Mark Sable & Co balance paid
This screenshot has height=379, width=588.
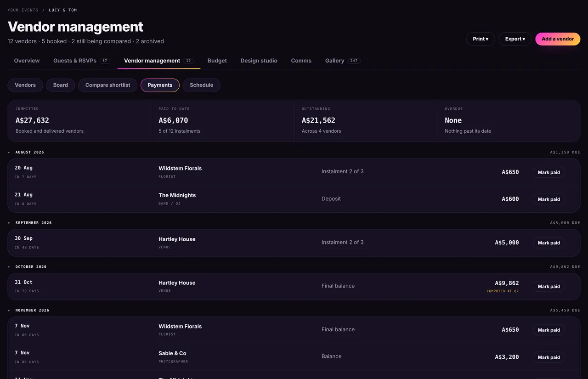point(549,357)
